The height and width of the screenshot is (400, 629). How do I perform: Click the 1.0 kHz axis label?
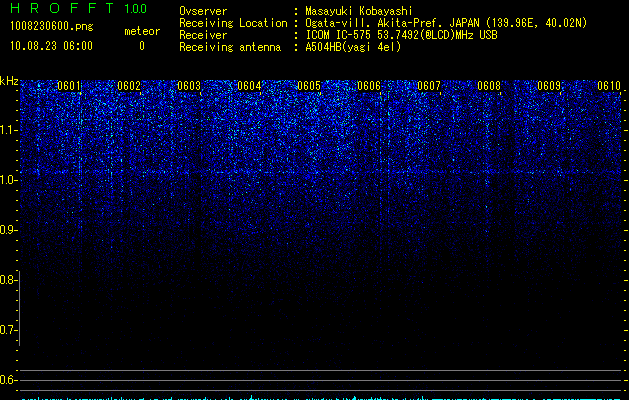pyautogui.click(x=9, y=180)
